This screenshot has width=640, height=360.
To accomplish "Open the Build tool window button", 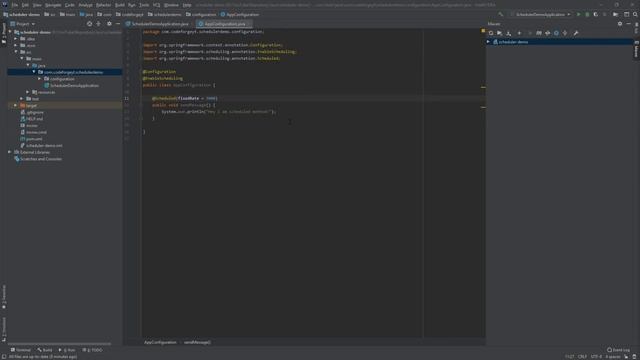I will point(45,350).
